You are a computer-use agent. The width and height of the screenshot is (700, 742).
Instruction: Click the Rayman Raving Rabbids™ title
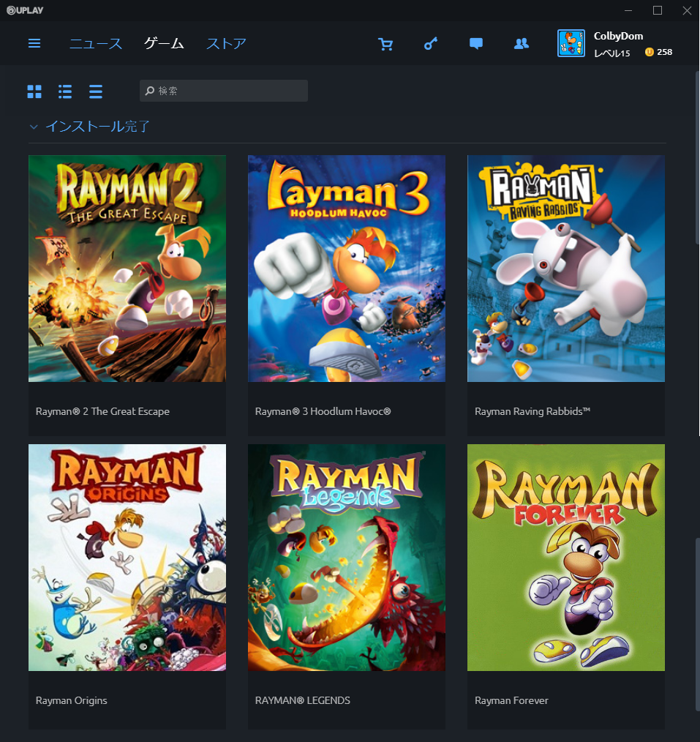[532, 411]
